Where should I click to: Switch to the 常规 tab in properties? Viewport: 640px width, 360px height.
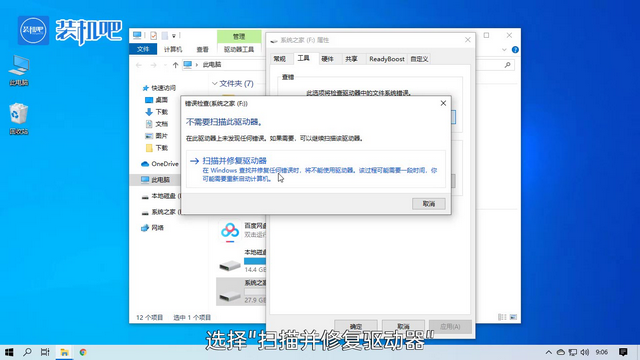[x=280, y=59]
